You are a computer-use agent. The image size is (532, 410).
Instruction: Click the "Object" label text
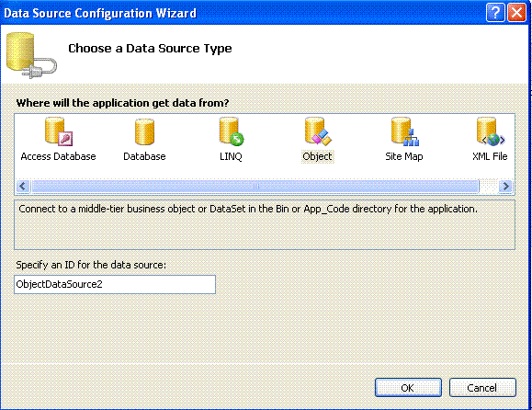pyautogui.click(x=317, y=156)
